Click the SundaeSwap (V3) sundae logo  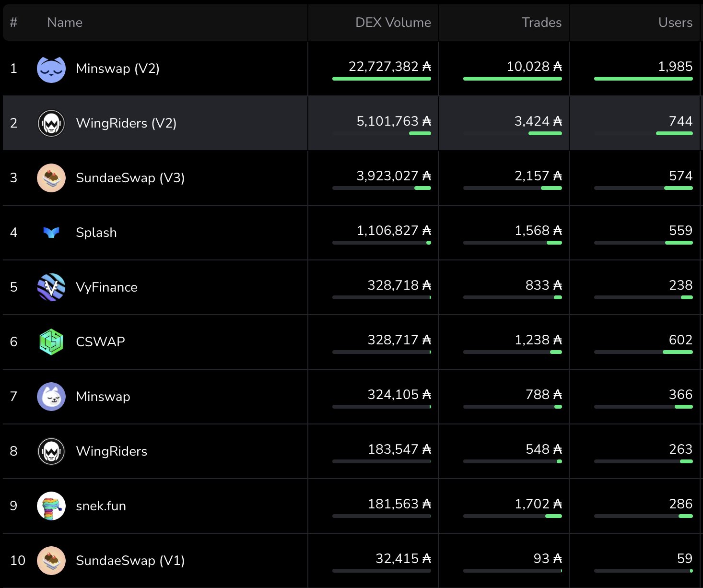pos(51,178)
